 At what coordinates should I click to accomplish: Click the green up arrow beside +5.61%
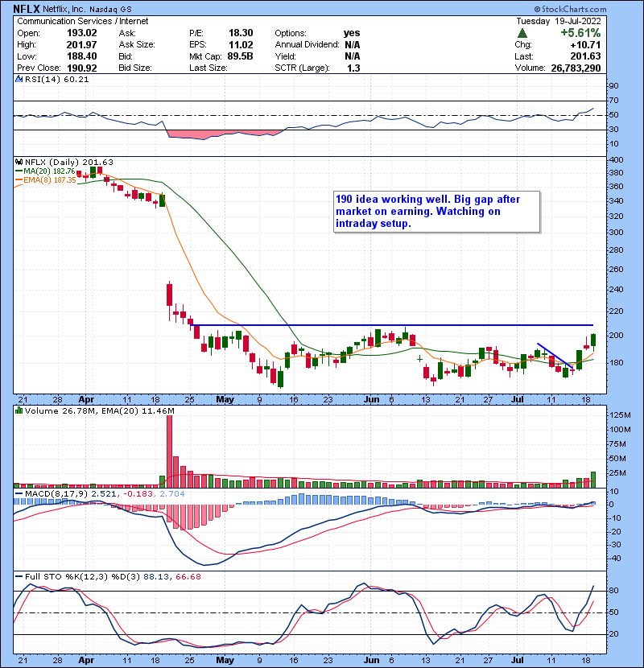[x=523, y=34]
